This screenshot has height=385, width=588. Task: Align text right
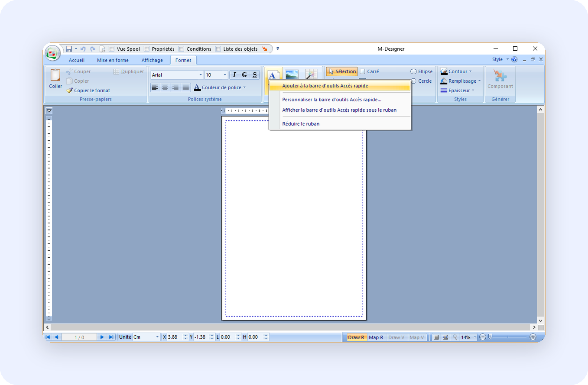tap(175, 87)
